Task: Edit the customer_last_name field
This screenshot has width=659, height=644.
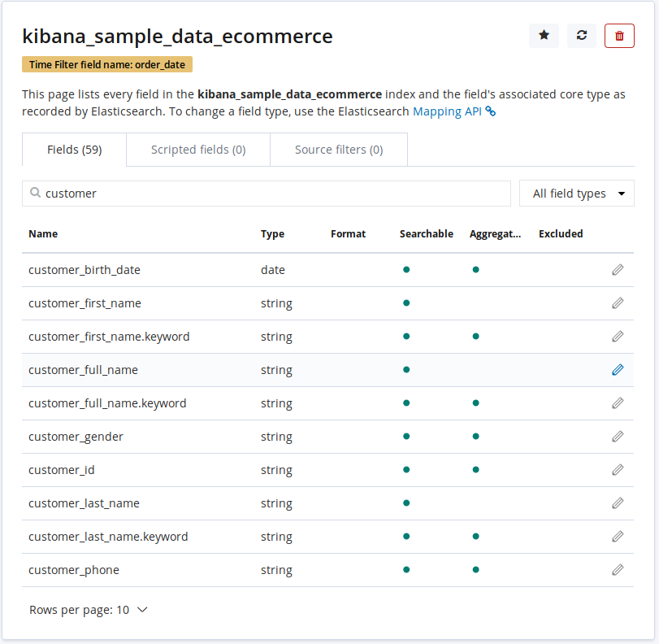Action: [x=618, y=503]
